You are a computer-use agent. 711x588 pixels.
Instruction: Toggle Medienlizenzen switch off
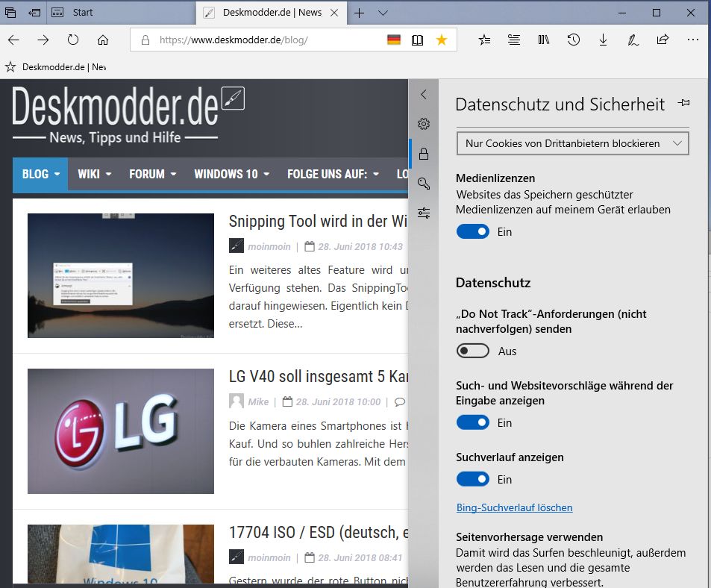click(473, 231)
